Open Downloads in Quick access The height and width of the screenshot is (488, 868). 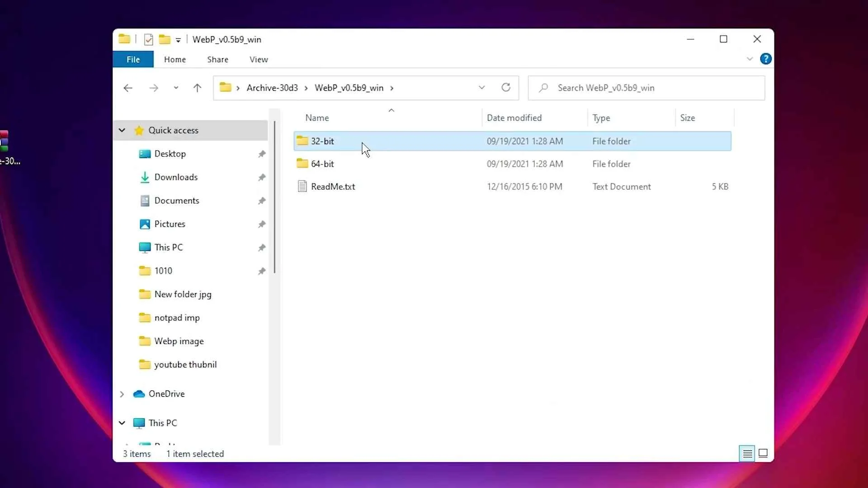[x=176, y=177]
